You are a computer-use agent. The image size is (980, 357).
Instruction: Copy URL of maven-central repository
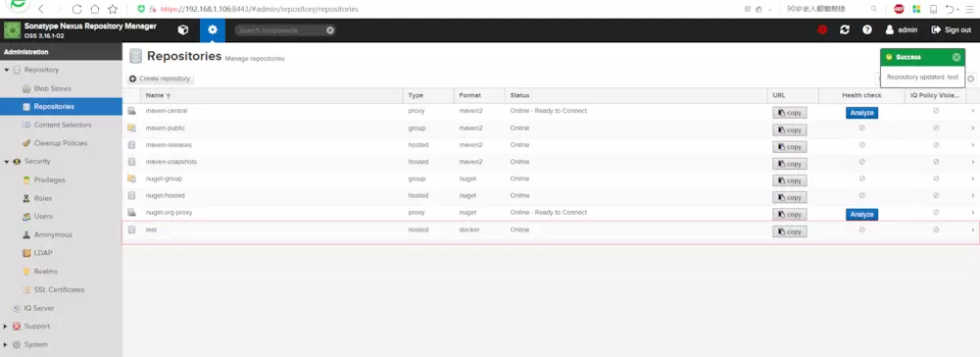[789, 113]
